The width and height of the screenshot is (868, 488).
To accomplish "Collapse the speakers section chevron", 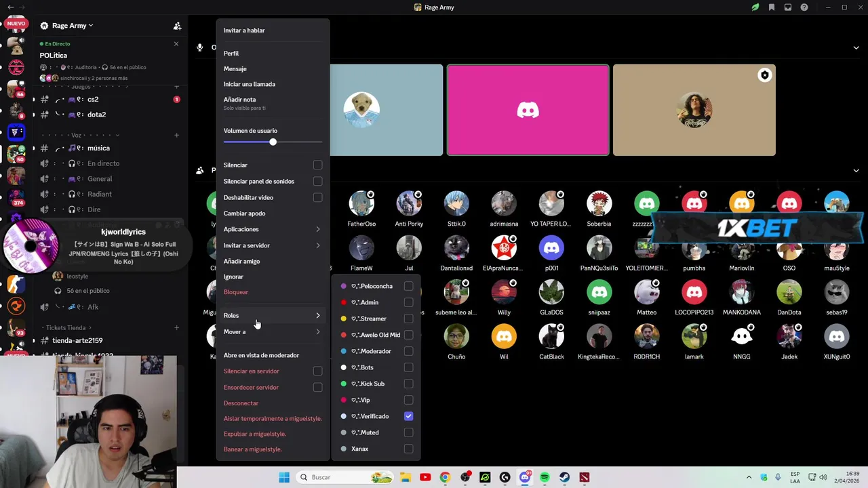I will pos(856,47).
